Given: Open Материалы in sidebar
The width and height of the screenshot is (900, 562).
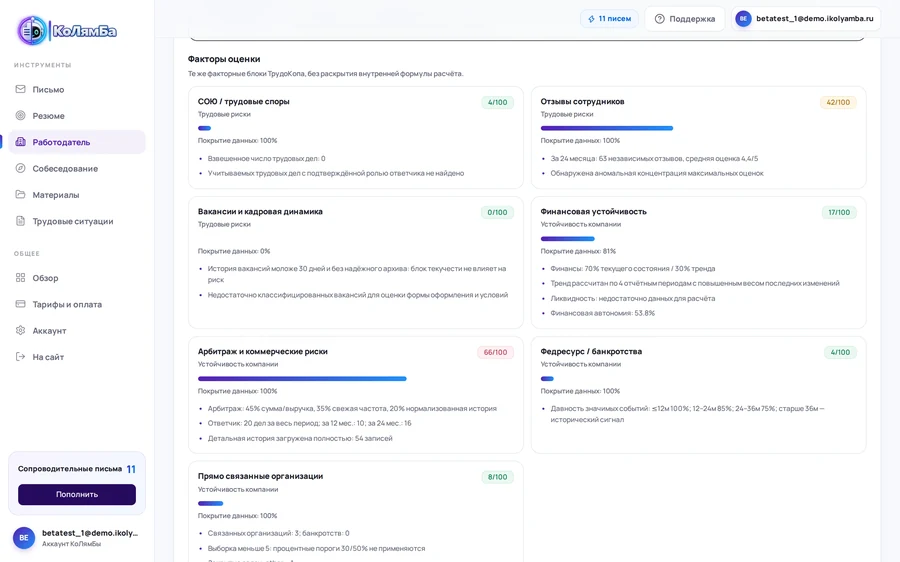Looking at the screenshot, I should [x=76, y=195].
